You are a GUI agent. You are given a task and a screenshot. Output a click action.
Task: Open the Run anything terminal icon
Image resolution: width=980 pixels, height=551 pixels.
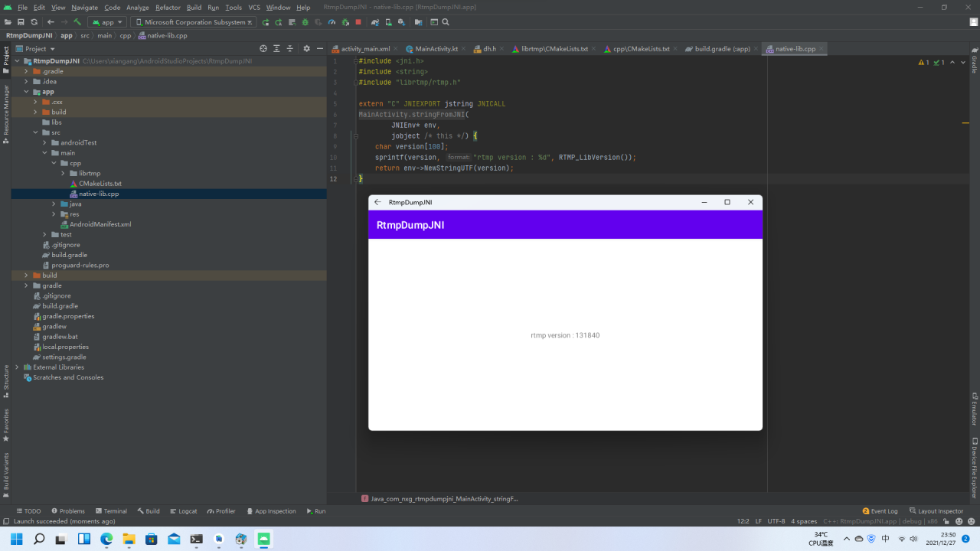pos(434,22)
